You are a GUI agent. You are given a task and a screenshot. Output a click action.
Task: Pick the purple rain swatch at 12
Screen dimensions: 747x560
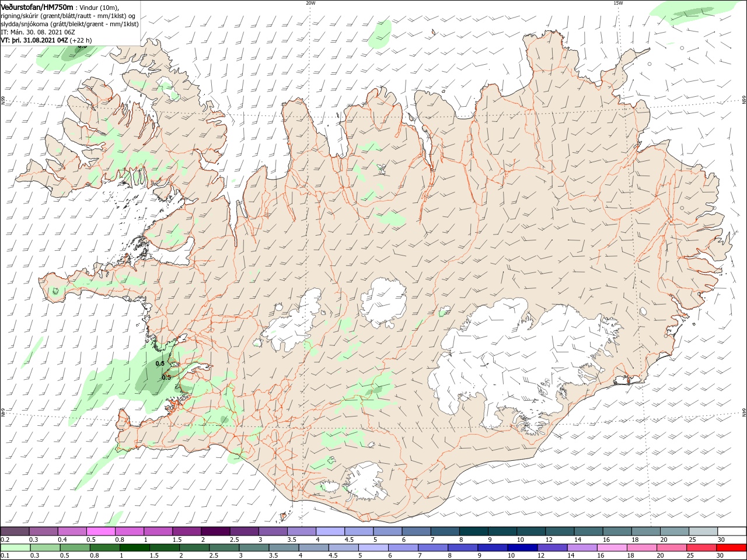553,548
